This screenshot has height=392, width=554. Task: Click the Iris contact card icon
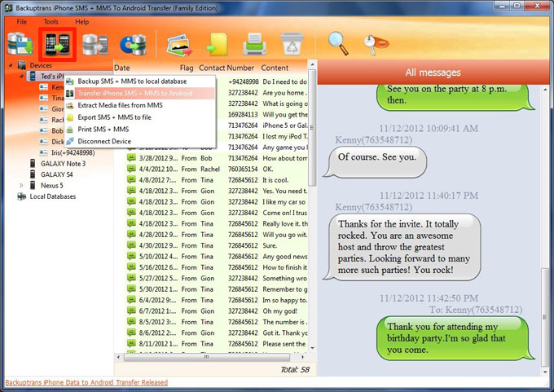43,152
